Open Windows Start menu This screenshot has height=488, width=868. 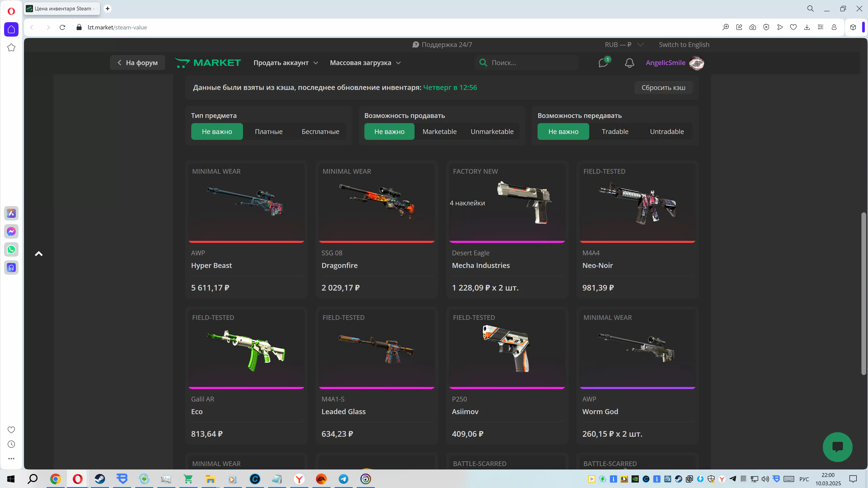tap(11, 479)
